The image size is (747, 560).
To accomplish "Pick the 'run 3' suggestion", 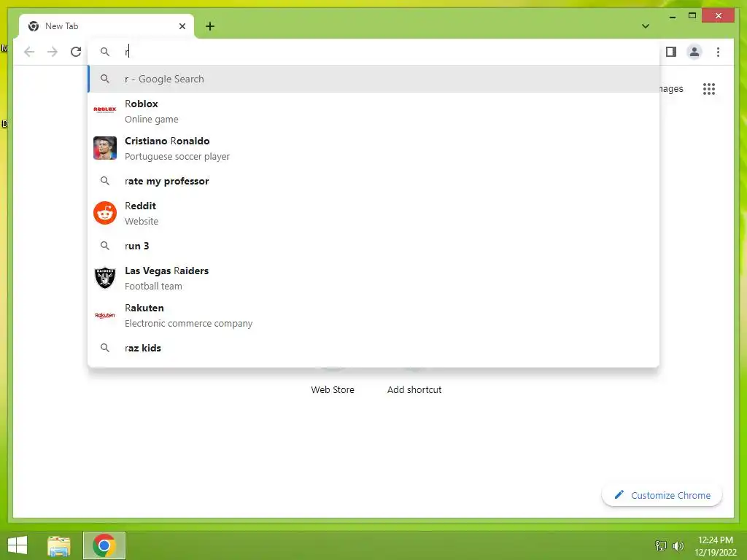I will pos(373,246).
